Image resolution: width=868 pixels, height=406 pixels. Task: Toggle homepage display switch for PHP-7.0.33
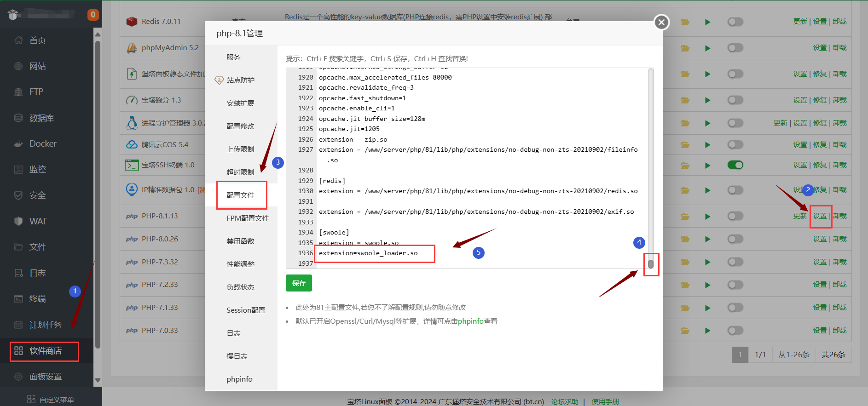(735, 331)
